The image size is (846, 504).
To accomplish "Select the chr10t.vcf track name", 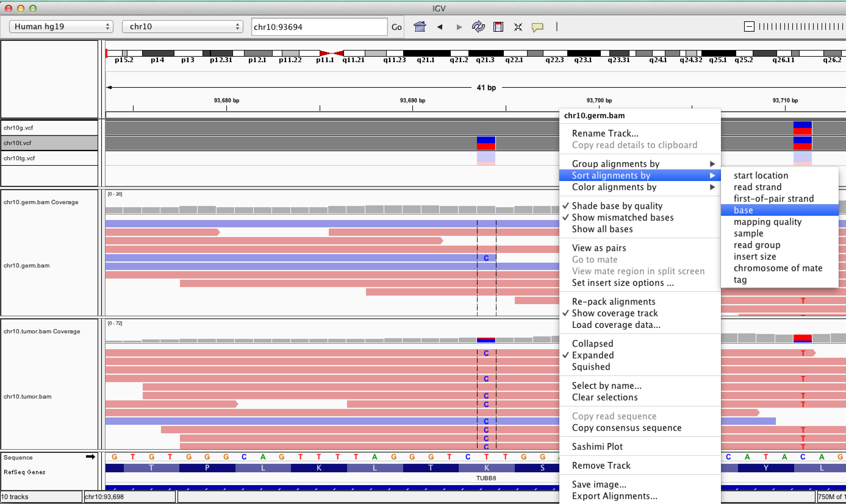I will coord(17,143).
